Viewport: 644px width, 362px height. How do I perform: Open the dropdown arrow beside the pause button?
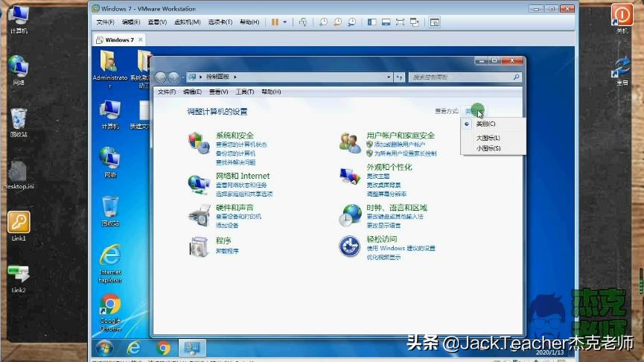(285, 22)
